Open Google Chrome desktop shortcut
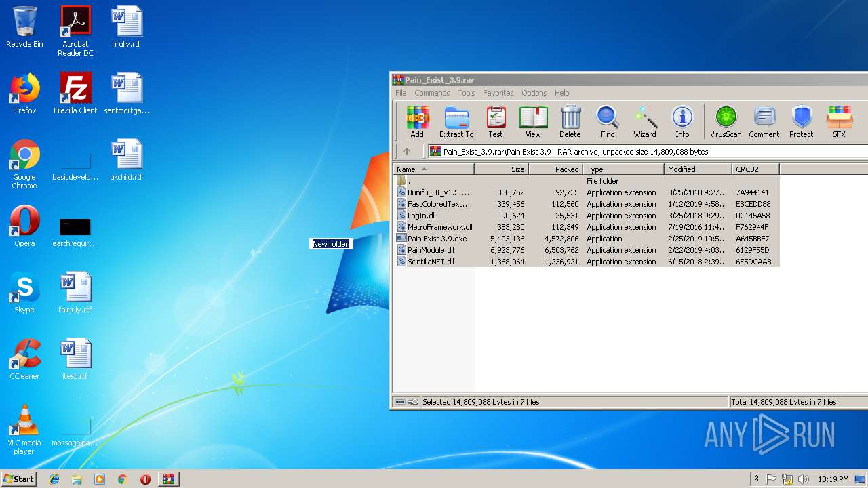 [24, 165]
